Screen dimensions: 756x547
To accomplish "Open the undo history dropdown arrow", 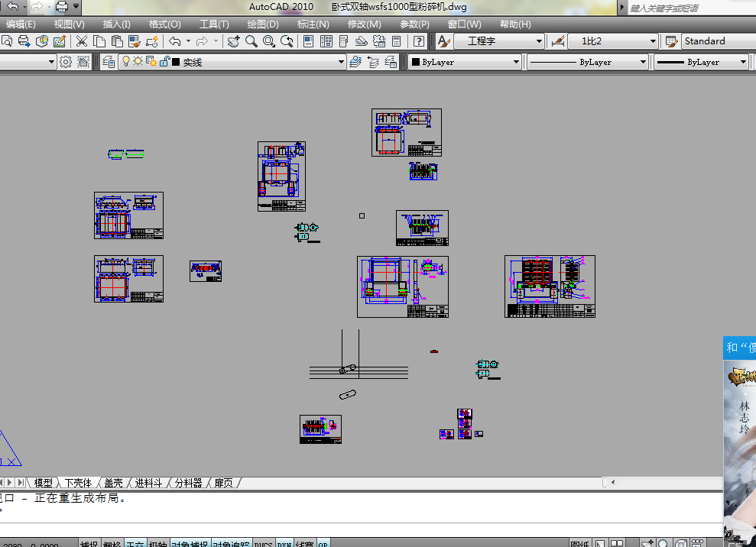I will pyautogui.click(x=188, y=41).
